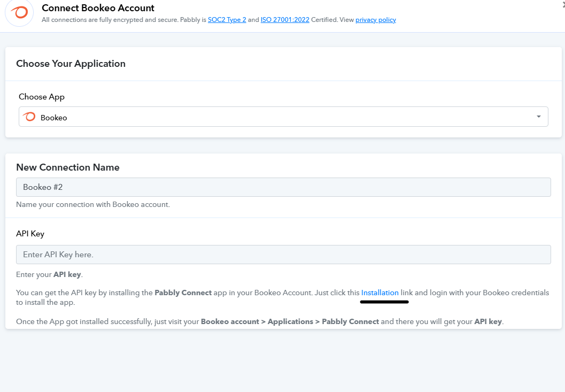
Task: Click the bold 'Bookeo account > Applications' path text
Action: [x=257, y=321]
